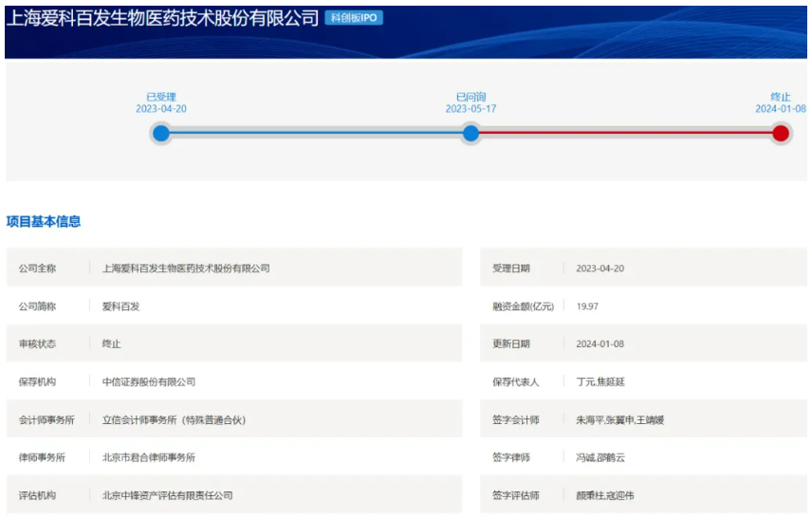Click 签字律师 names 冯诚,邵鹤云
The height and width of the screenshot is (519, 812).
point(600,457)
